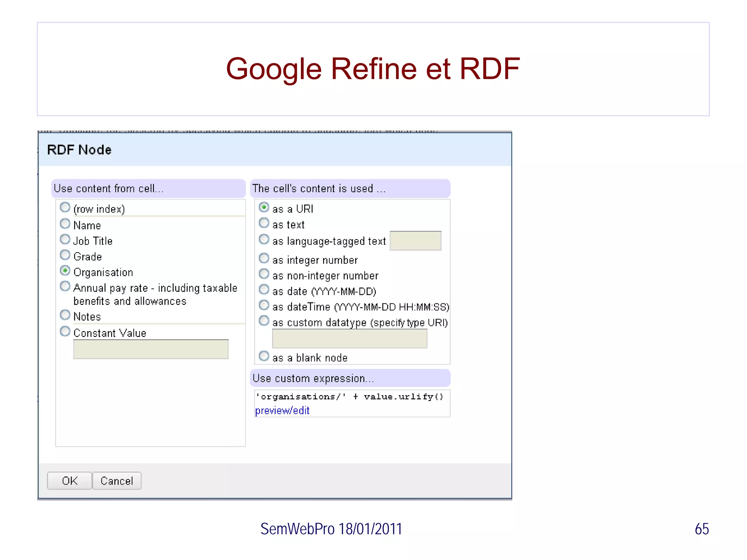Select the Grade radio option

(65, 255)
